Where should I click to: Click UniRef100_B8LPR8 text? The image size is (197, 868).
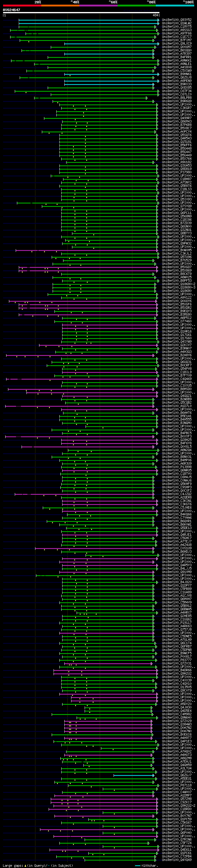click(177, 98)
